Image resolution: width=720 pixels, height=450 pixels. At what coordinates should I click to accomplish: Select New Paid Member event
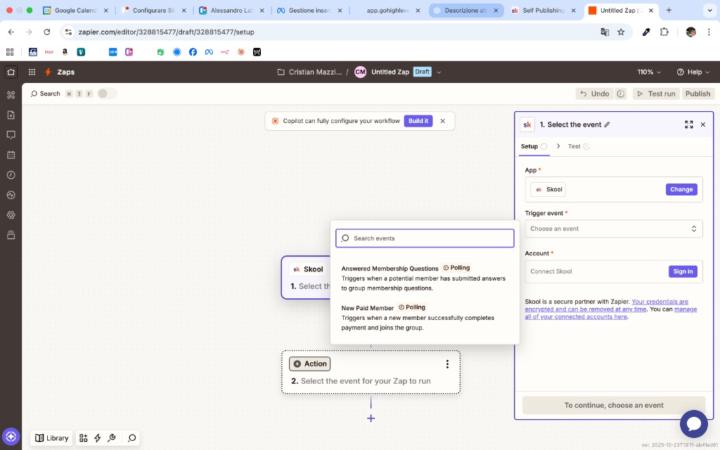(424, 317)
